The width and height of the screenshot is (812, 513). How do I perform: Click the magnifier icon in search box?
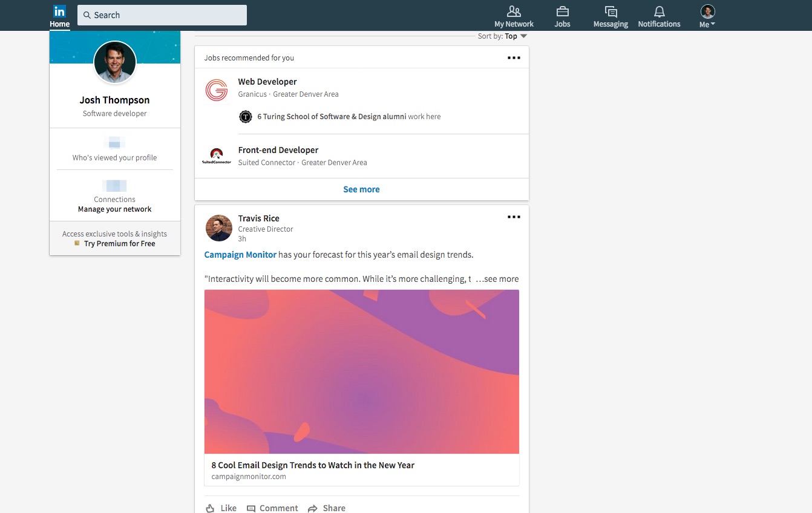87,15
